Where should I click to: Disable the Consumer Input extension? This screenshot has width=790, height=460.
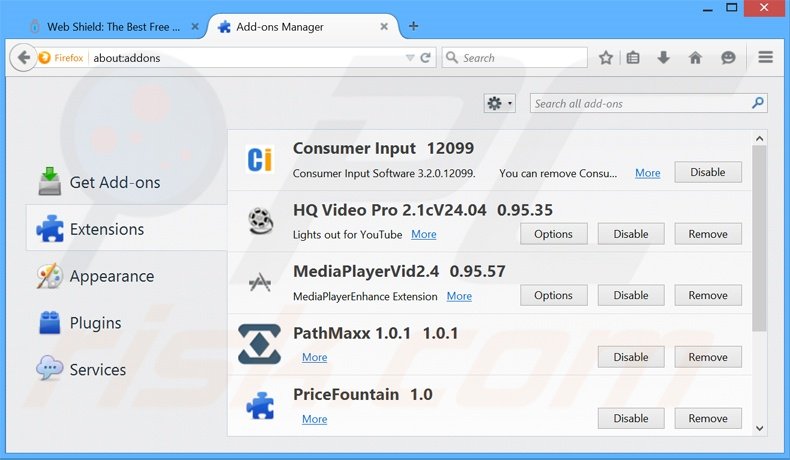pos(708,172)
